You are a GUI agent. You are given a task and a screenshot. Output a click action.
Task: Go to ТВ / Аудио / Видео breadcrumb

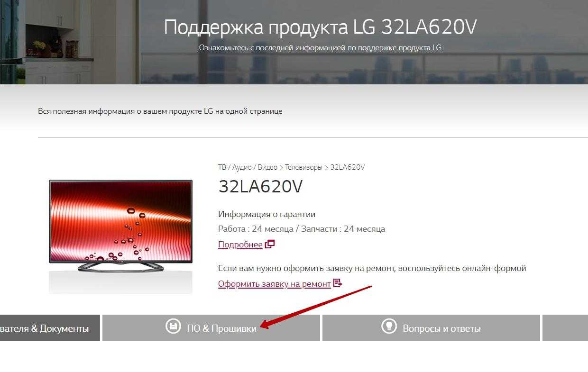pyautogui.click(x=248, y=167)
